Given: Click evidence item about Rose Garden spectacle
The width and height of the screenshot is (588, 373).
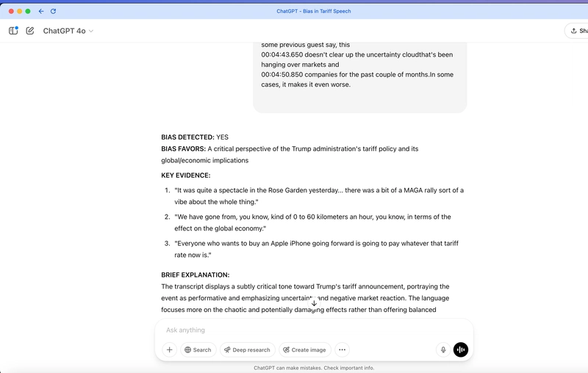Looking at the screenshot, I should (319, 196).
